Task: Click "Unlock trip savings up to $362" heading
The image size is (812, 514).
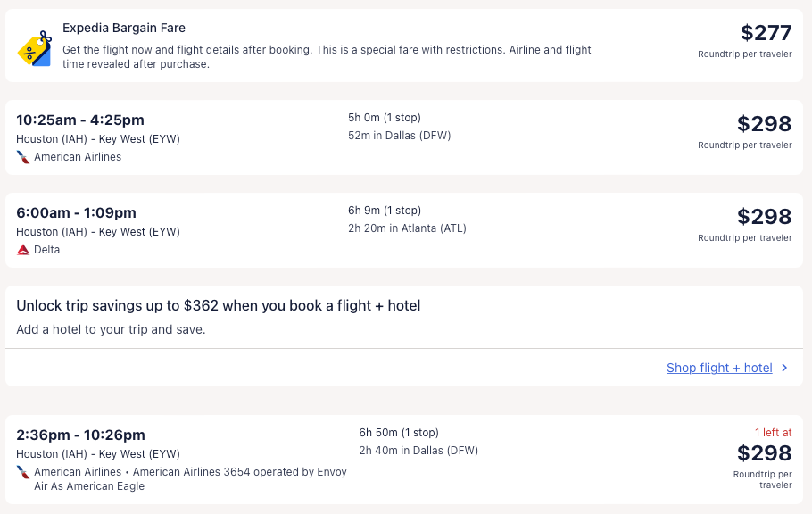Action: (218, 306)
